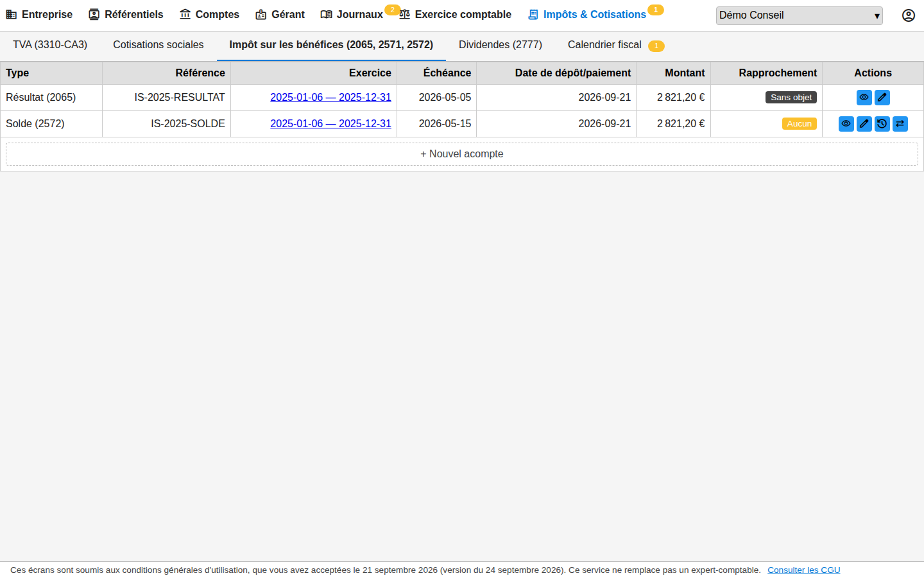The width and height of the screenshot is (924, 578).
Task: Click the Aucun rapprochement badge
Action: tap(800, 124)
